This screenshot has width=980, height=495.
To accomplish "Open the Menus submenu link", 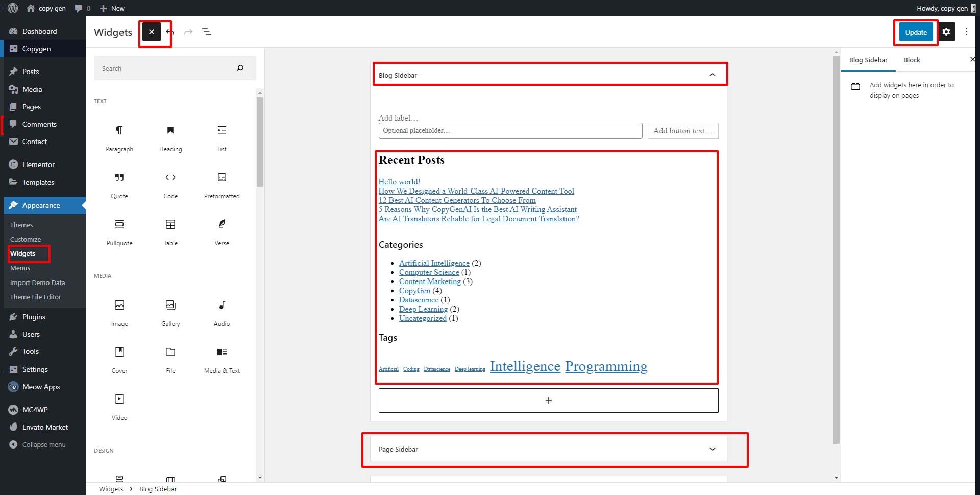I will 20,268.
